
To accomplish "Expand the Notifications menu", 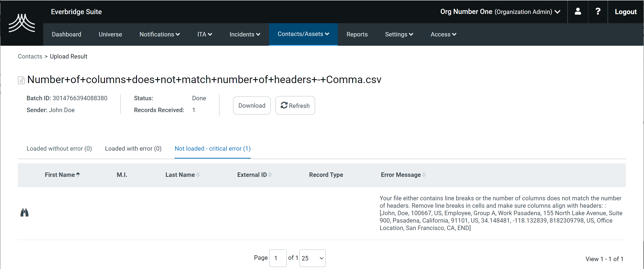I will pyautogui.click(x=159, y=34).
